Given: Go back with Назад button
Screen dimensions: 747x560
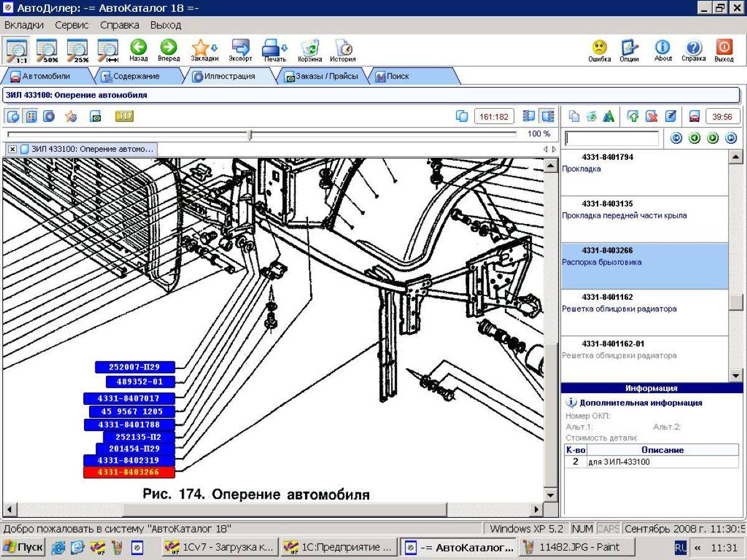Looking at the screenshot, I should click(138, 50).
